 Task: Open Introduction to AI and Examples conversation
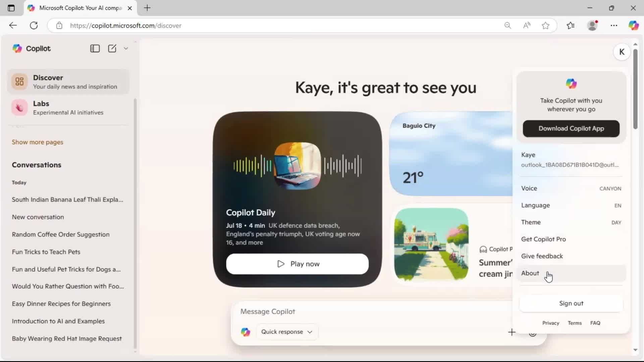point(58,321)
